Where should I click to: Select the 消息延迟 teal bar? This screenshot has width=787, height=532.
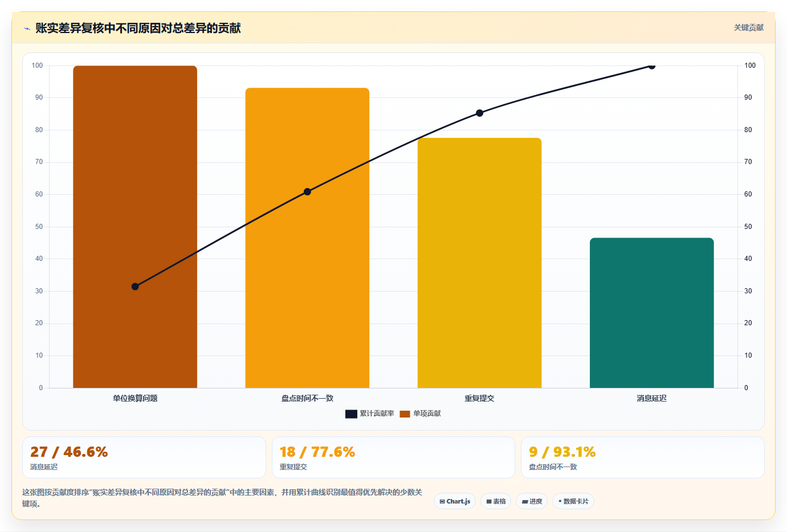(x=651, y=313)
